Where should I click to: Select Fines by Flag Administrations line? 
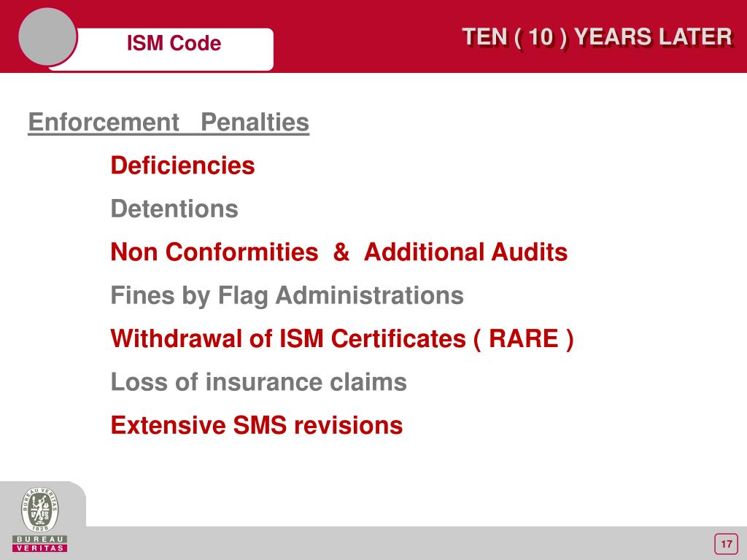(287, 295)
